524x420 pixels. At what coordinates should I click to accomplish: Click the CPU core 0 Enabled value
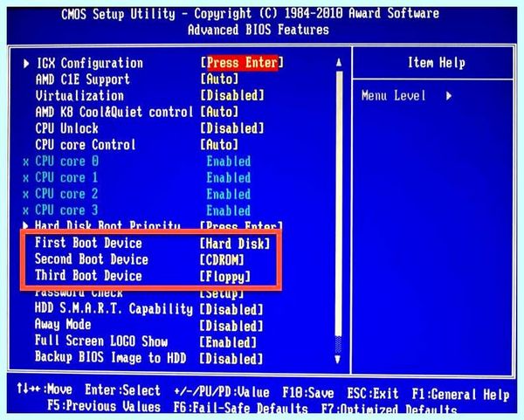click(229, 162)
